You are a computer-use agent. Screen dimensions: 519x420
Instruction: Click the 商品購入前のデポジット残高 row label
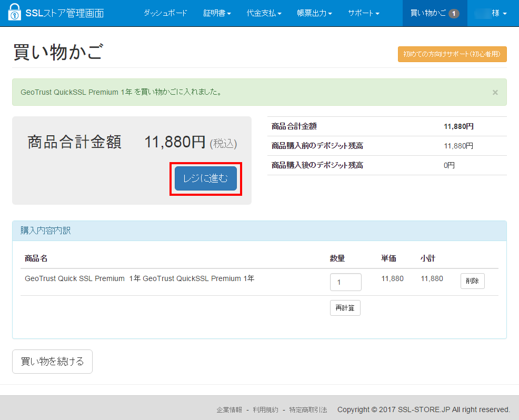pyautogui.click(x=317, y=146)
